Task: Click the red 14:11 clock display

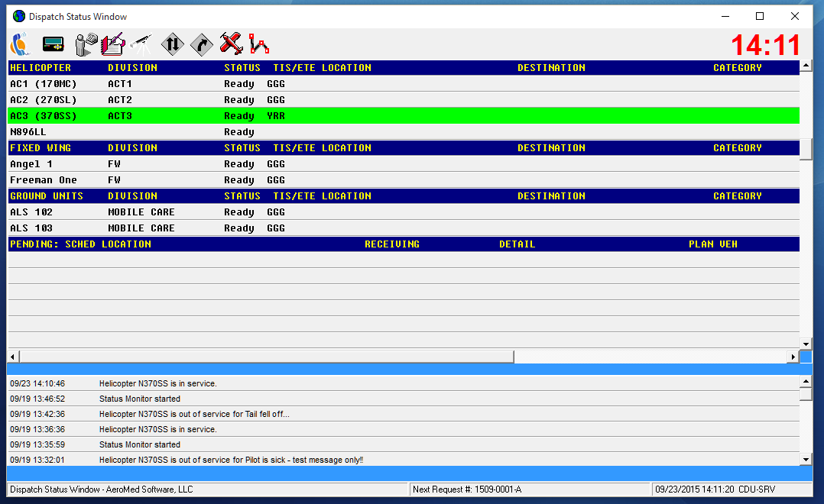Action: 765,45
